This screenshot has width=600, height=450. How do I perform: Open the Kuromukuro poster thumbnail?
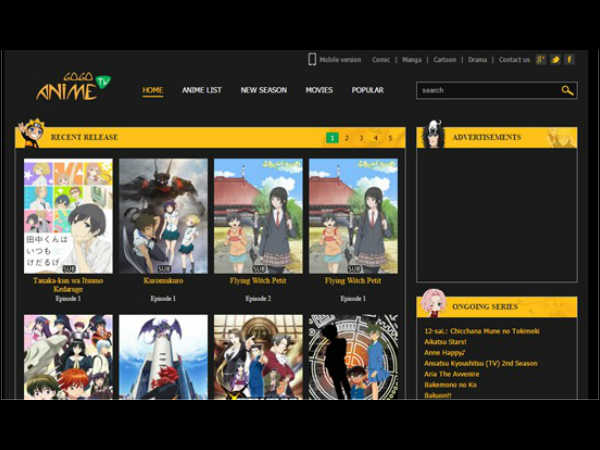163,216
